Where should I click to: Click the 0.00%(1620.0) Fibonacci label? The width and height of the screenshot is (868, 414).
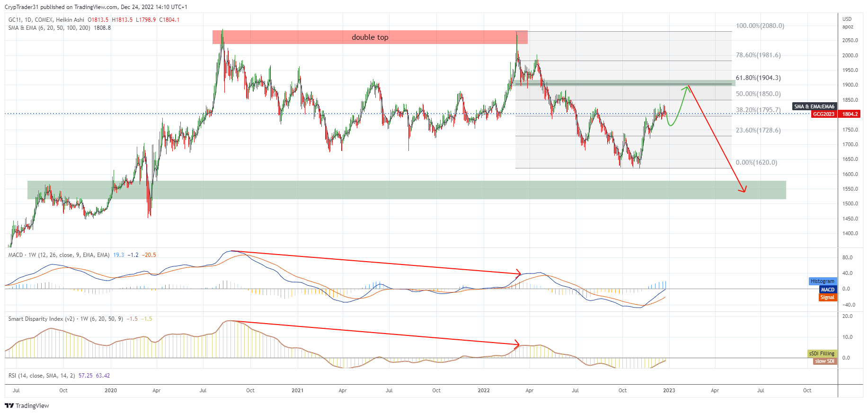[756, 162]
